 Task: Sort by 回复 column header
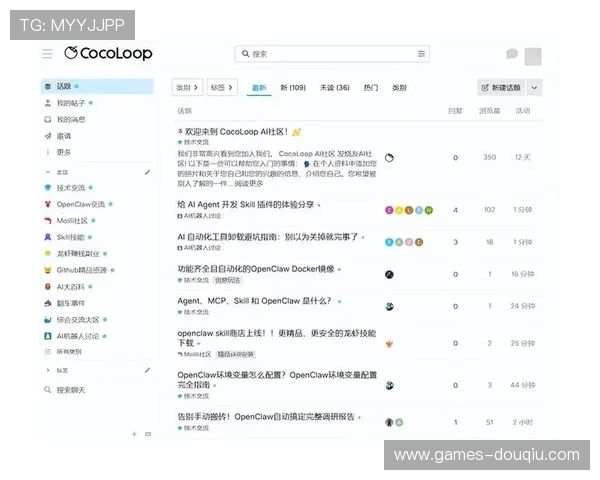coord(455,111)
